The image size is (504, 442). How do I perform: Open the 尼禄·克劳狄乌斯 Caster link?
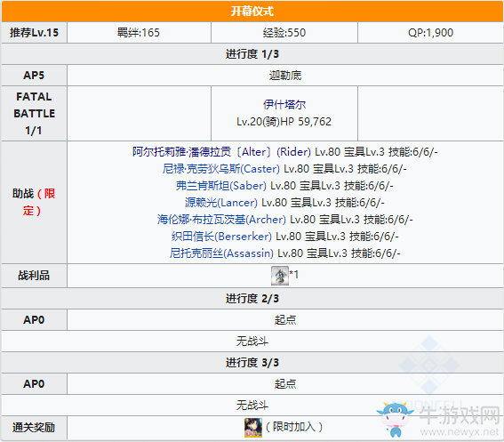coord(220,169)
